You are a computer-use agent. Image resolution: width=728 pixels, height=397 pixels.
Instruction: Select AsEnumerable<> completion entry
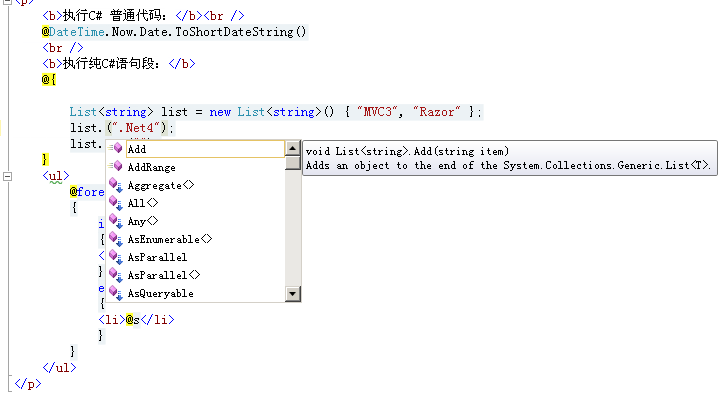click(169, 239)
